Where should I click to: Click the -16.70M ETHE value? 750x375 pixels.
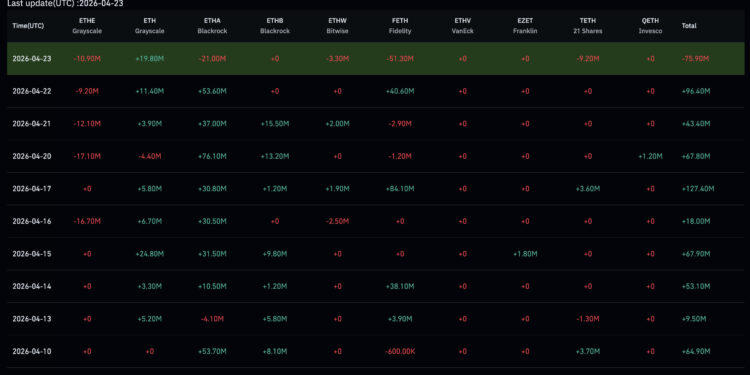(87, 221)
